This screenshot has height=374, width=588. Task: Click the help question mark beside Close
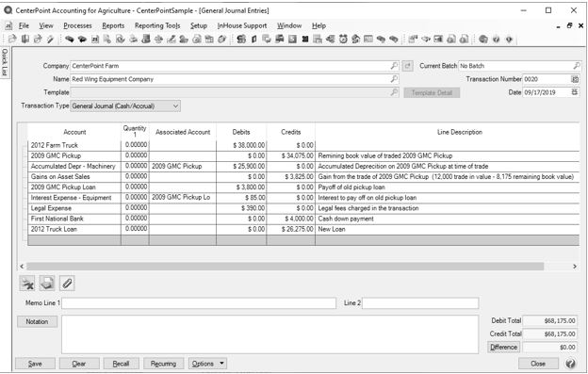(x=570, y=364)
